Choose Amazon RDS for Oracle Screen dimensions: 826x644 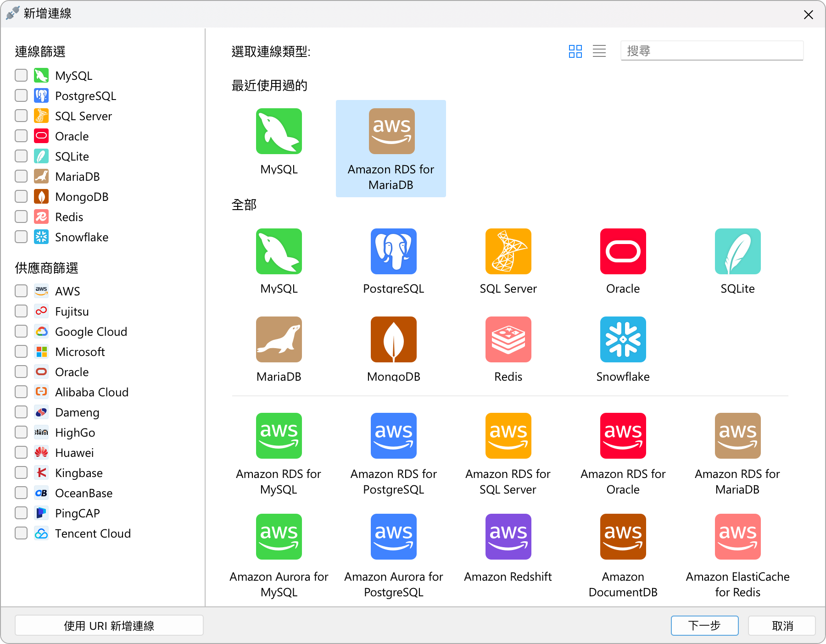[623, 436]
